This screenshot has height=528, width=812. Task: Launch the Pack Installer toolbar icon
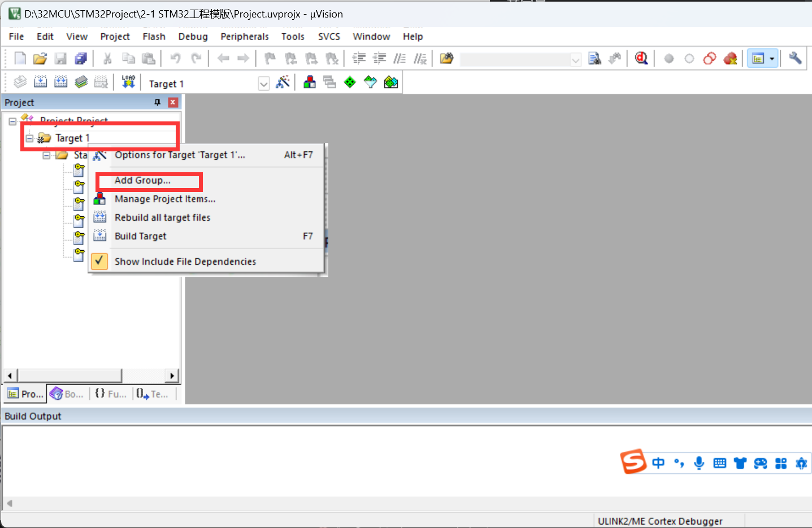click(391, 82)
